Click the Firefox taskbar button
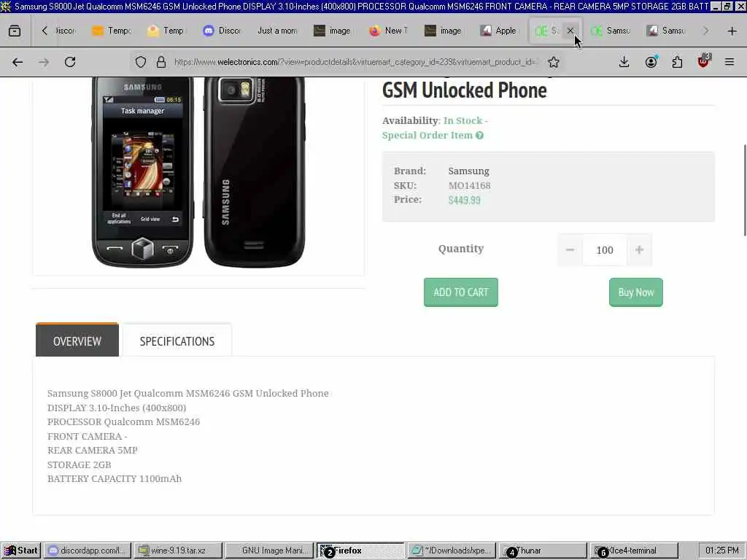 [x=360, y=551]
